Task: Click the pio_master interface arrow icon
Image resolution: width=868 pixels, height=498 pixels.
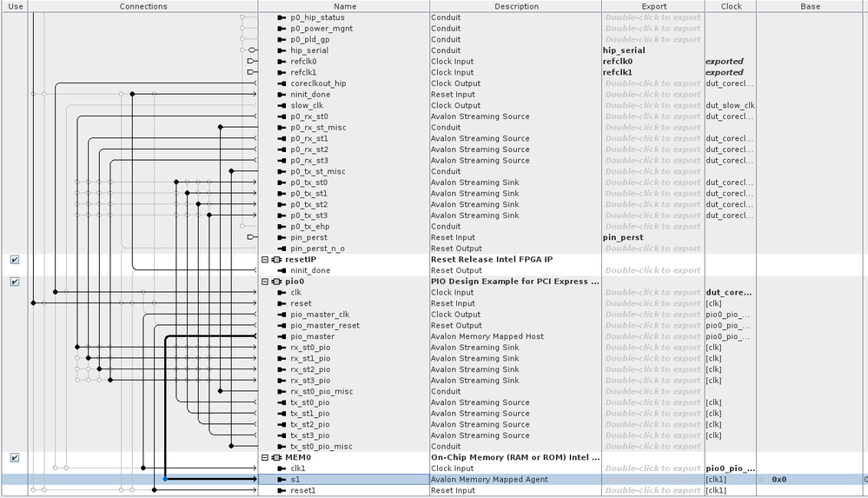Action: [282, 336]
